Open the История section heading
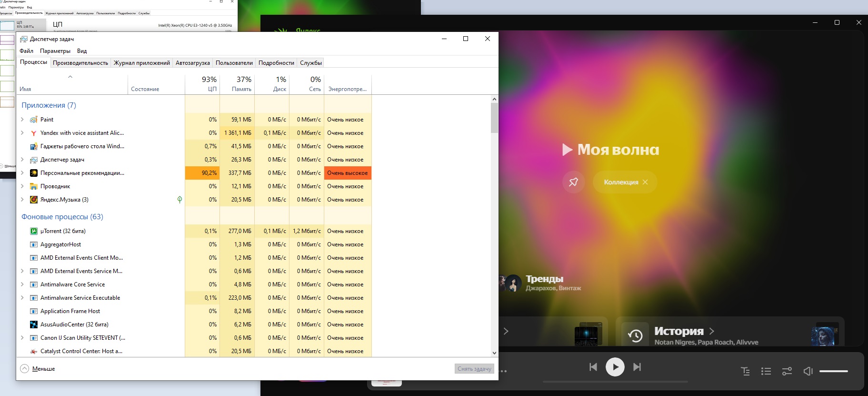868x396 pixels. click(x=679, y=331)
